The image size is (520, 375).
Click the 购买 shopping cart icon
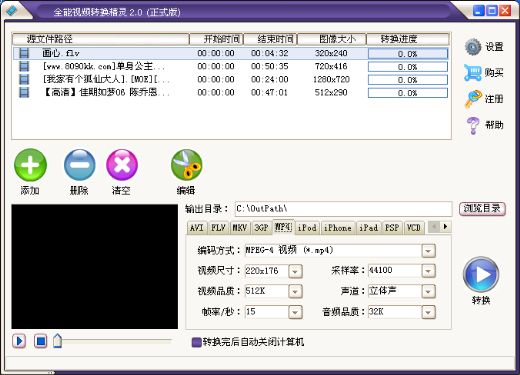[473, 73]
